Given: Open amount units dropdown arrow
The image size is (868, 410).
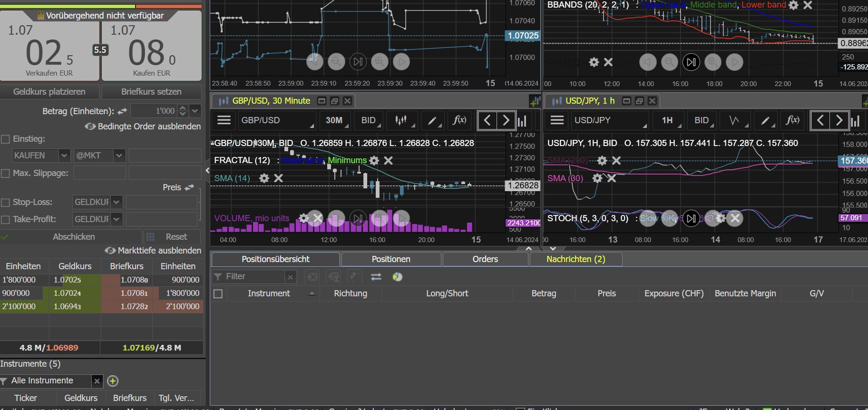Looking at the screenshot, I should 195,111.
